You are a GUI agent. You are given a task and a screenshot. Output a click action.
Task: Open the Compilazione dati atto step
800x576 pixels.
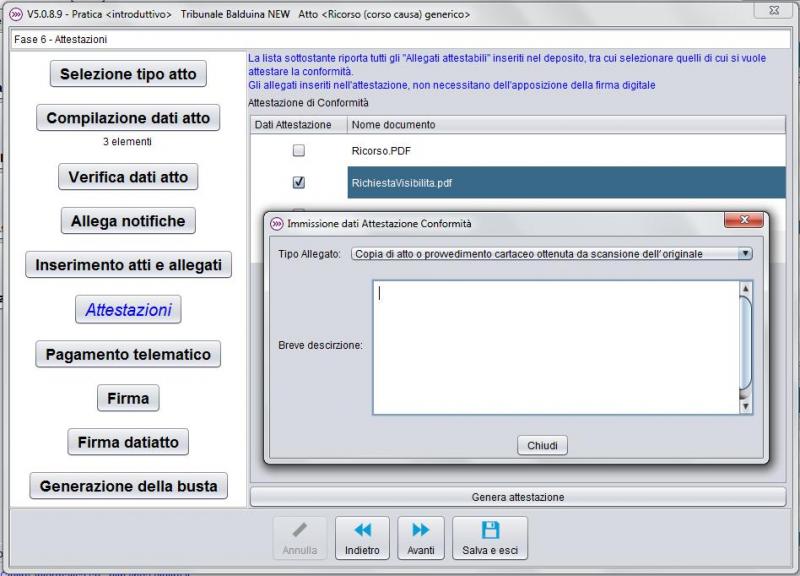tap(128, 118)
